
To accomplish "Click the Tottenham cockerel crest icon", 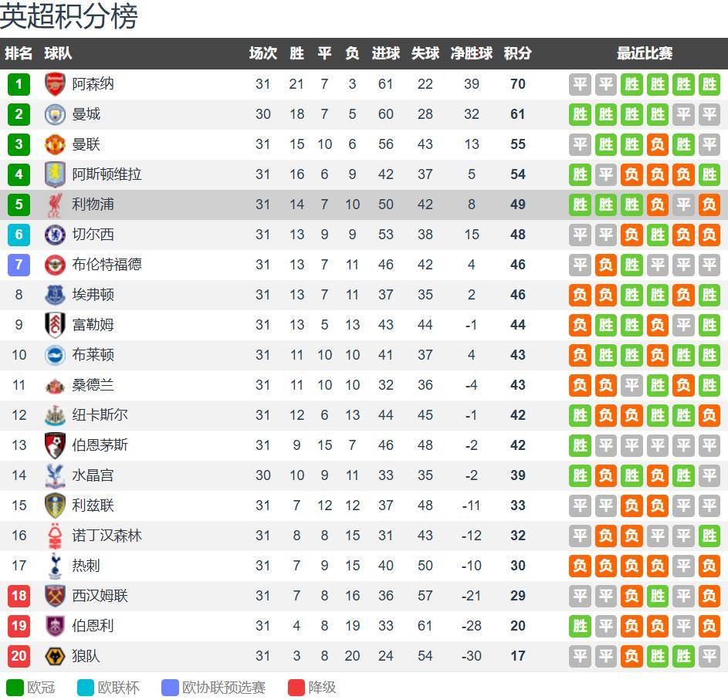I will point(55,566).
